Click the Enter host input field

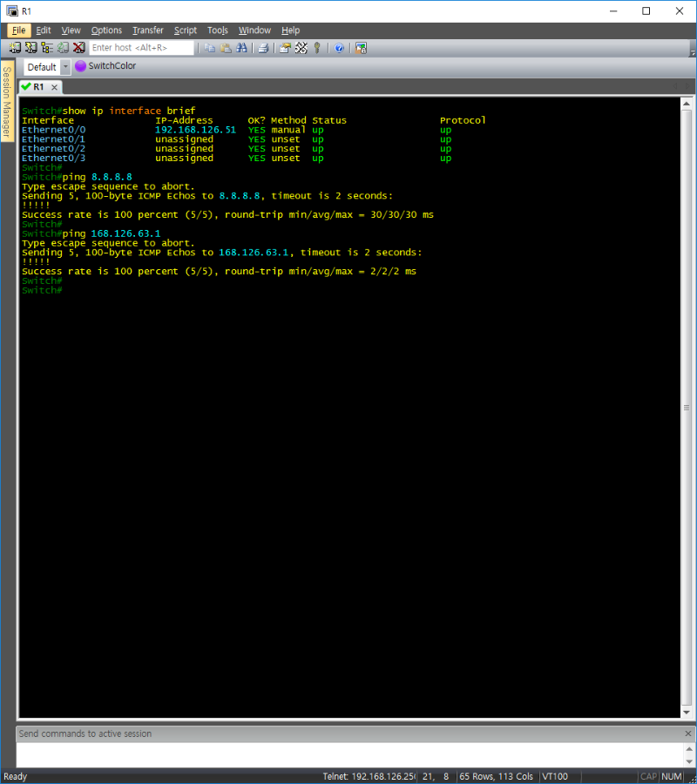(141, 48)
